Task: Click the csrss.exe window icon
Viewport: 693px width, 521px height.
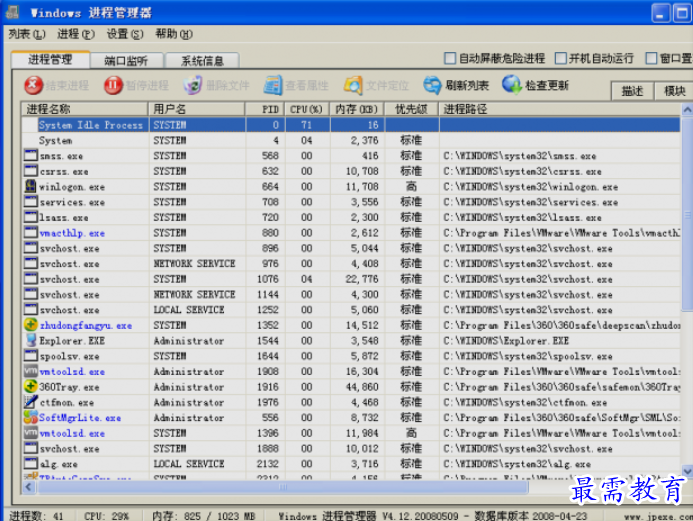Action: 30,171
